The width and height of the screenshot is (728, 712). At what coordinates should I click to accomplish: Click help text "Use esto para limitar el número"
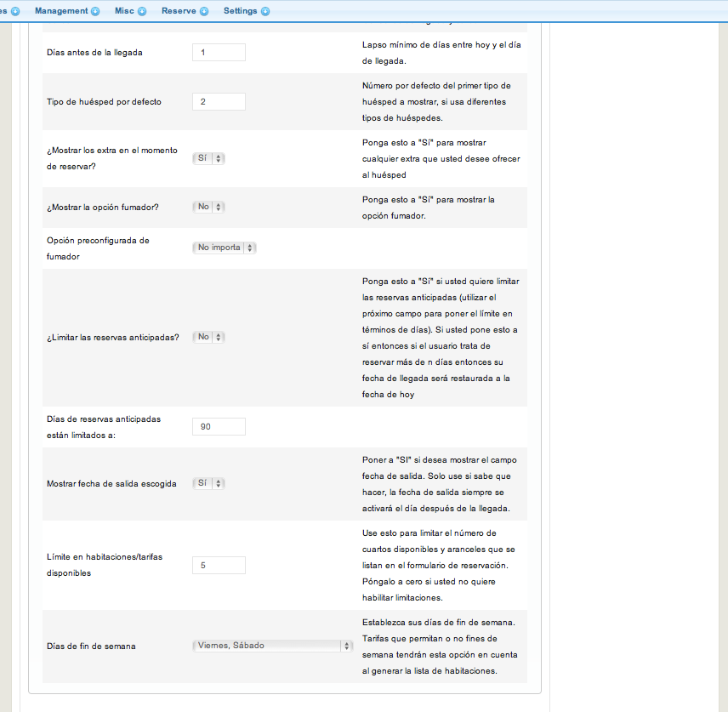pyautogui.click(x=439, y=565)
